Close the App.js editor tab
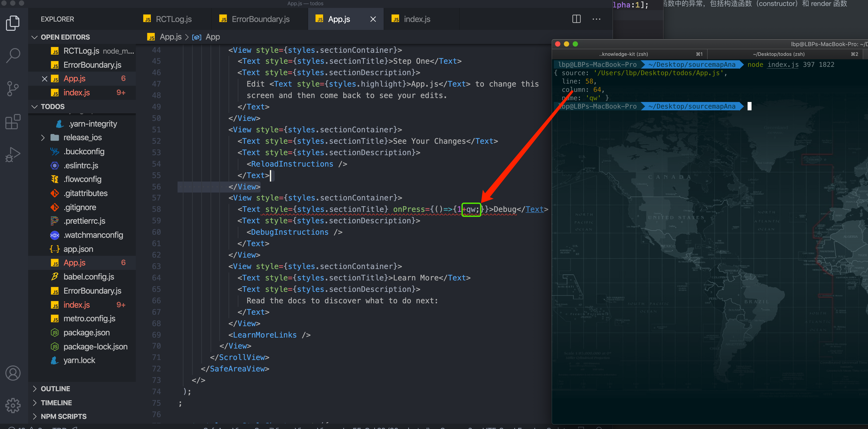This screenshot has height=429, width=868. (x=373, y=19)
